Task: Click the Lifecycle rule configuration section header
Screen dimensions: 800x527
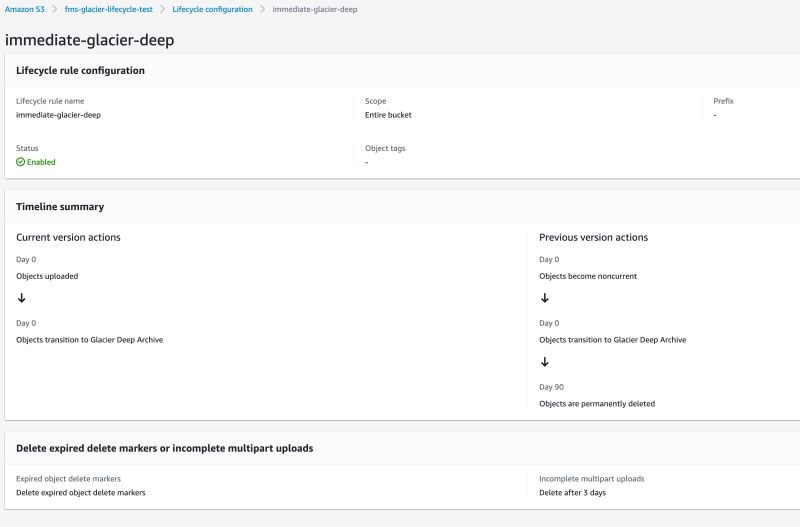Action: coord(81,71)
